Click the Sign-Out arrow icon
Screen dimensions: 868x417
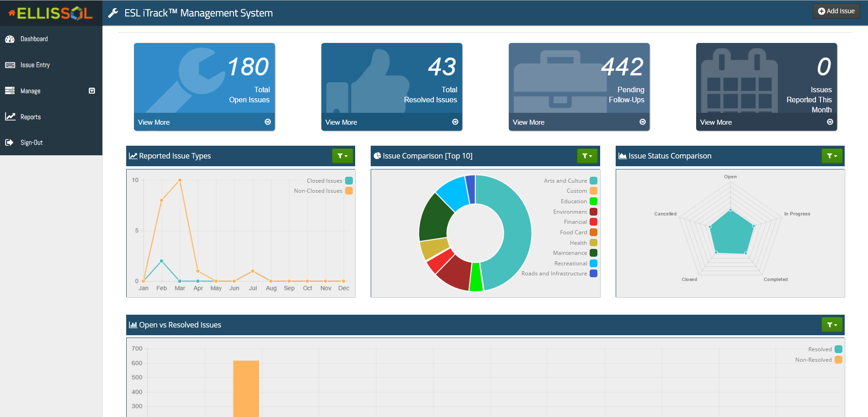(x=9, y=143)
